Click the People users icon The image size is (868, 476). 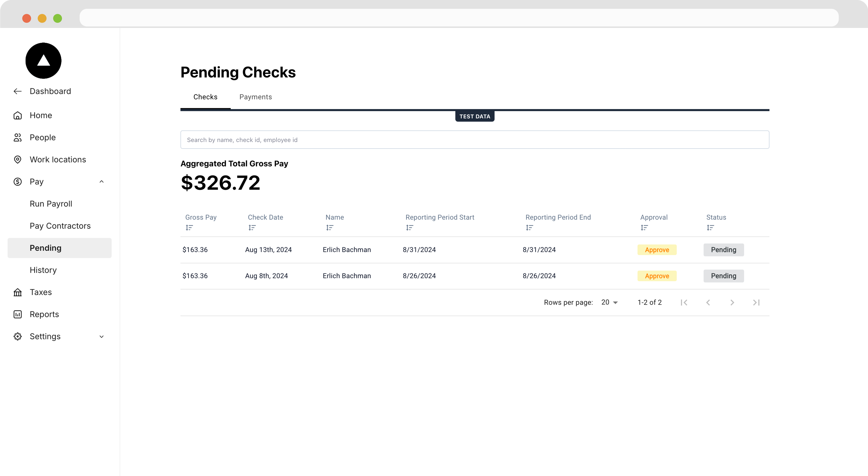(17, 138)
